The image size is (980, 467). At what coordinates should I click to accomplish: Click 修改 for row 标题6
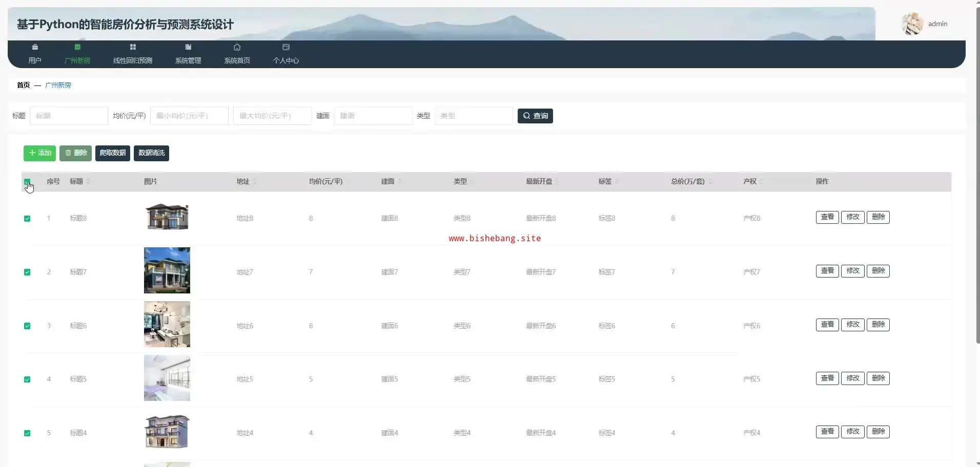(x=853, y=325)
